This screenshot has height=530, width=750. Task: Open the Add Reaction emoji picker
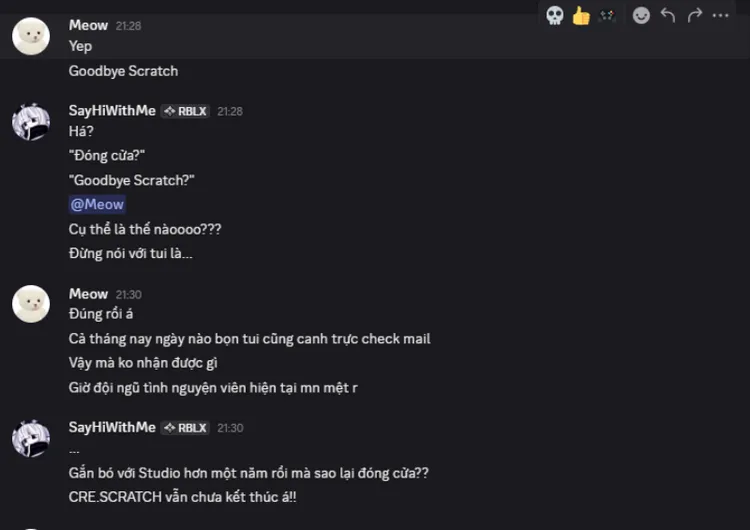pyautogui.click(x=642, y=15)
